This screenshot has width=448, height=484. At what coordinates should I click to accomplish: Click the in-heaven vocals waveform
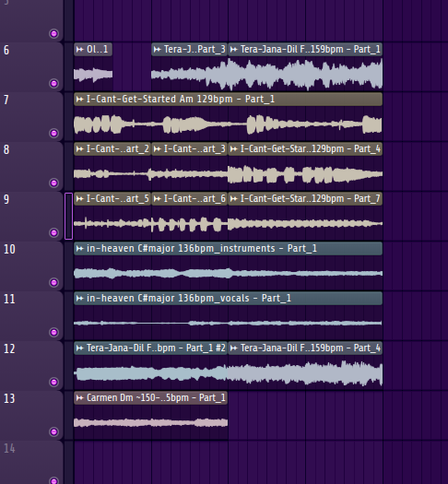228,324
